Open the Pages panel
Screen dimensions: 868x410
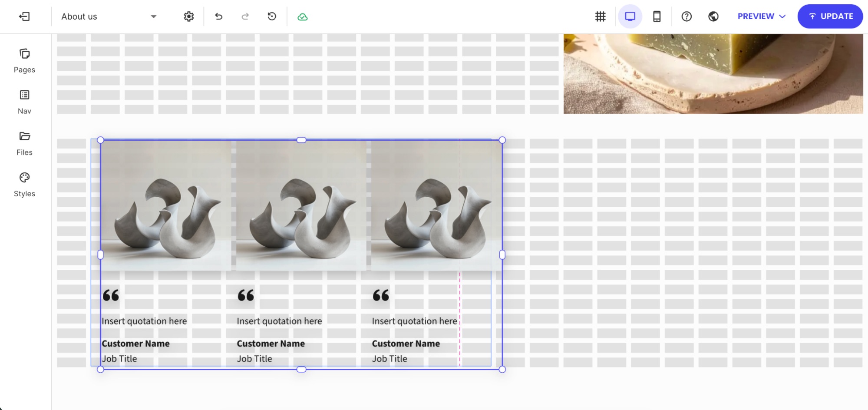click(24, 61)
